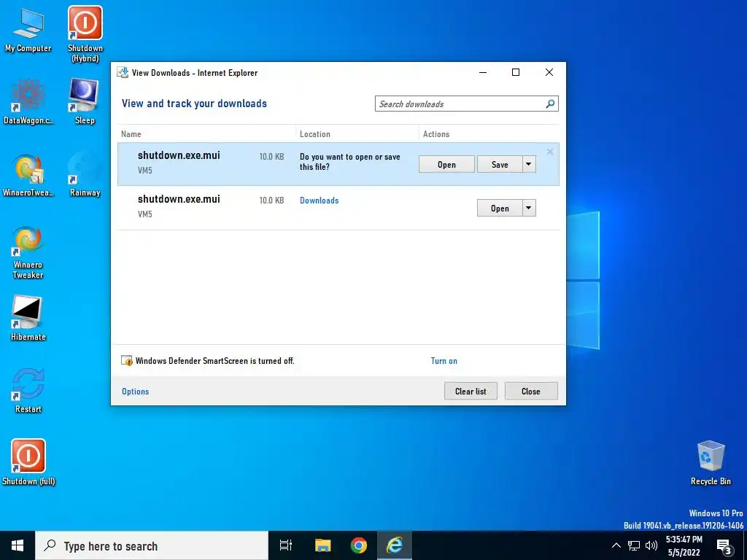Select the Winaero Tweaker desktop shortcut
The image size is (747, 560).
[x=28, y=252]
